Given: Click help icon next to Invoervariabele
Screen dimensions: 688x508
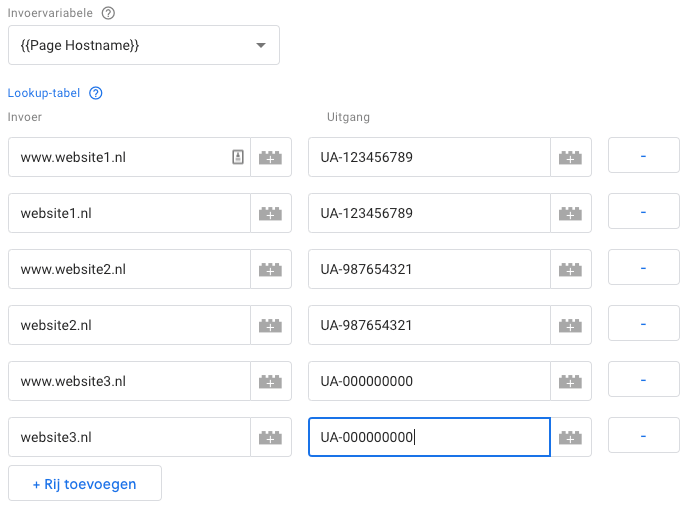Looking at the screenshot, I should pyautogui.click(x=108, y=13).
